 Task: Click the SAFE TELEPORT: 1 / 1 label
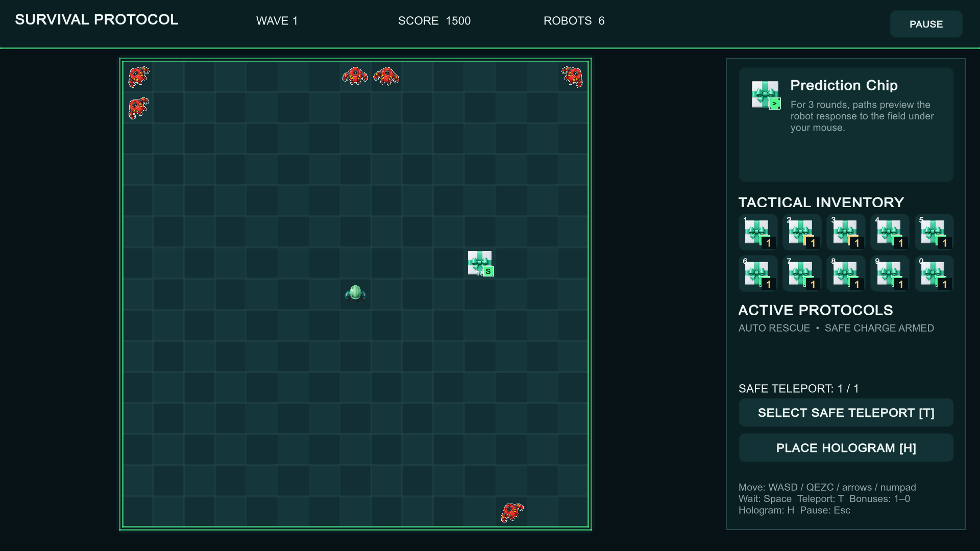(x=798, y=389)
